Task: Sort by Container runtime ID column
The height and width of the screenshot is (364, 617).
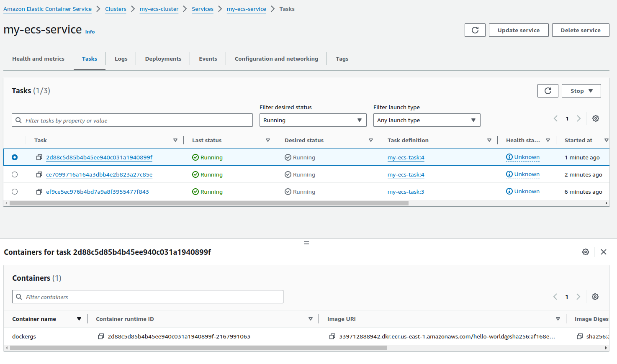Action: (311, 319)
